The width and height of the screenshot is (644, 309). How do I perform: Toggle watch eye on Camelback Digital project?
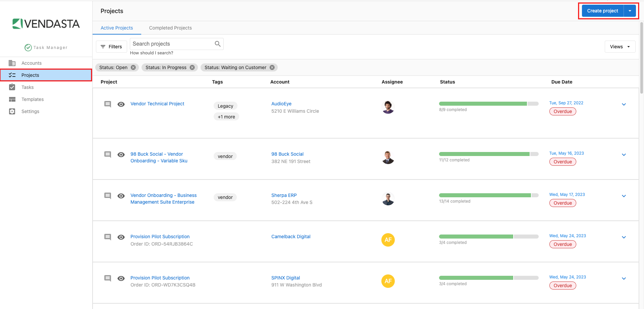click(x=121, y=237)
